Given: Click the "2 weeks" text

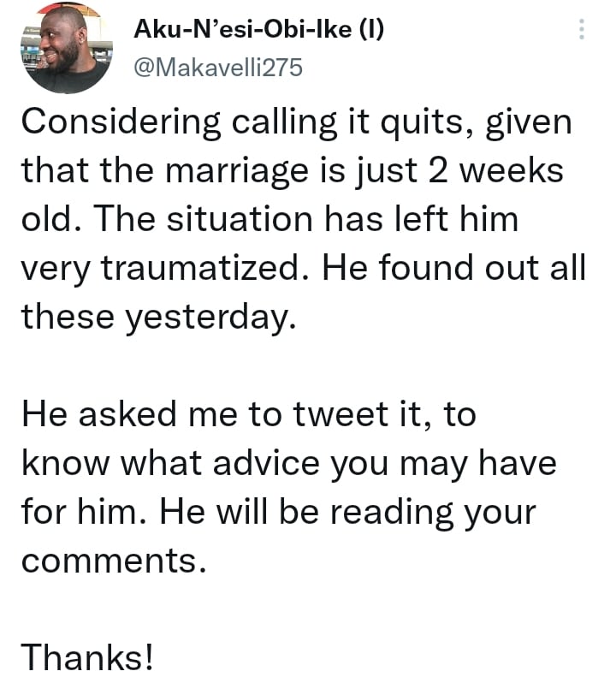Looking at the screenshot, I should [491, 171].
